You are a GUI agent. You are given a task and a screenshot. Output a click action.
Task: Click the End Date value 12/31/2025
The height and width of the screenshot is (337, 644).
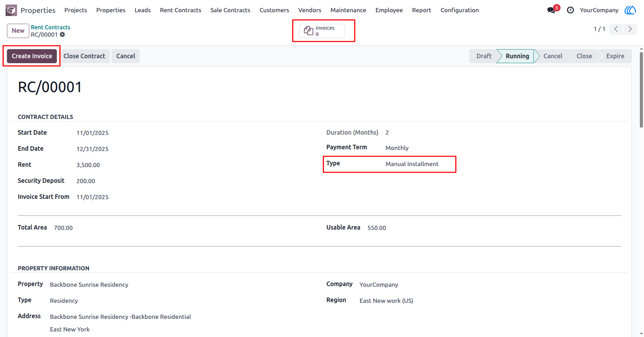pyautogui.click(x=92, y=149)
